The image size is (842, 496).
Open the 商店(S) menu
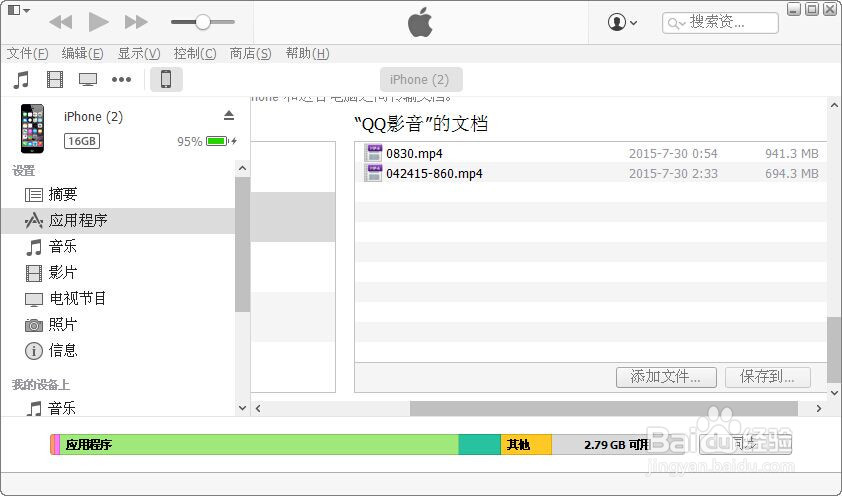click(x=250, y=54)
